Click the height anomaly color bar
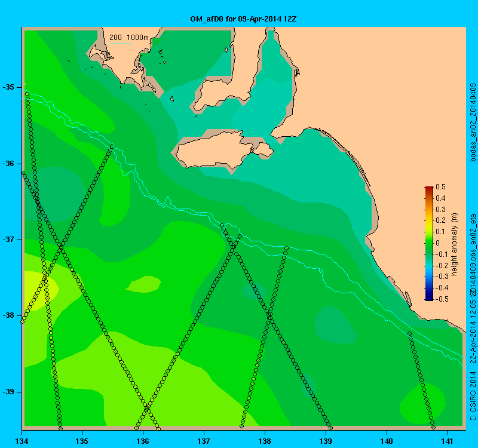 point(429,243)
